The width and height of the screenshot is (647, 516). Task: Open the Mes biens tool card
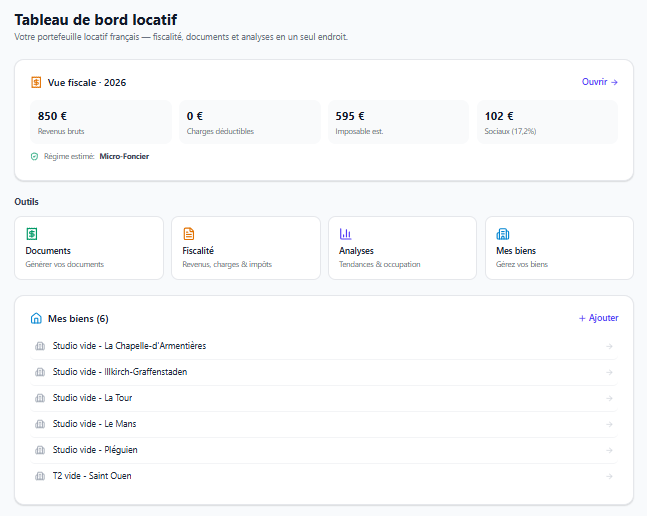pos(559,248)
